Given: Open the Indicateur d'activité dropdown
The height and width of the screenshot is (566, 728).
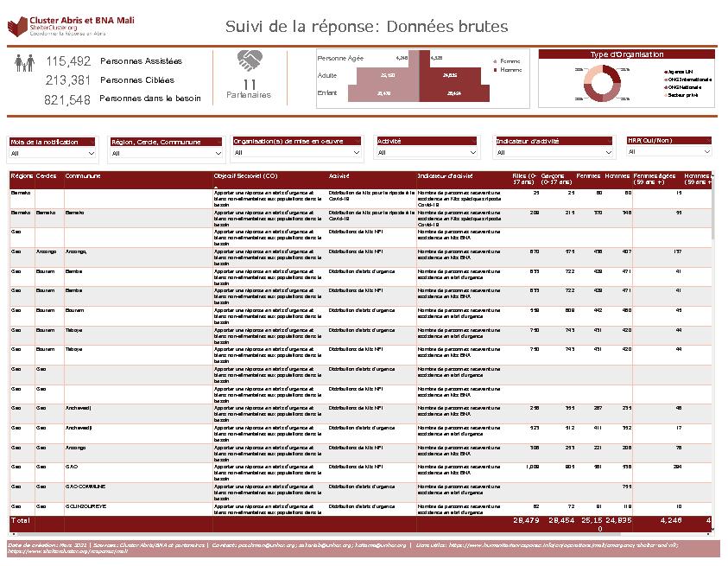Looking at the screenshot, I should pos(554,153).
